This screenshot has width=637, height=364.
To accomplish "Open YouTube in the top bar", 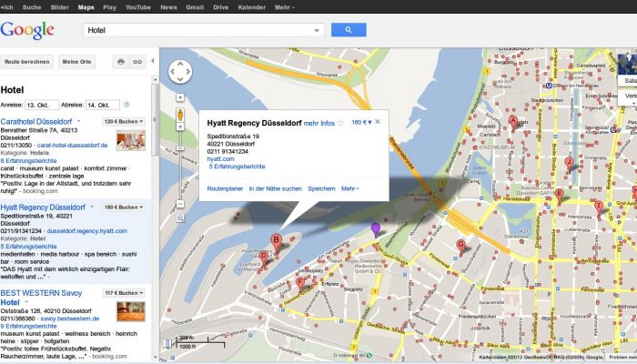I will (x=138, y=7).
